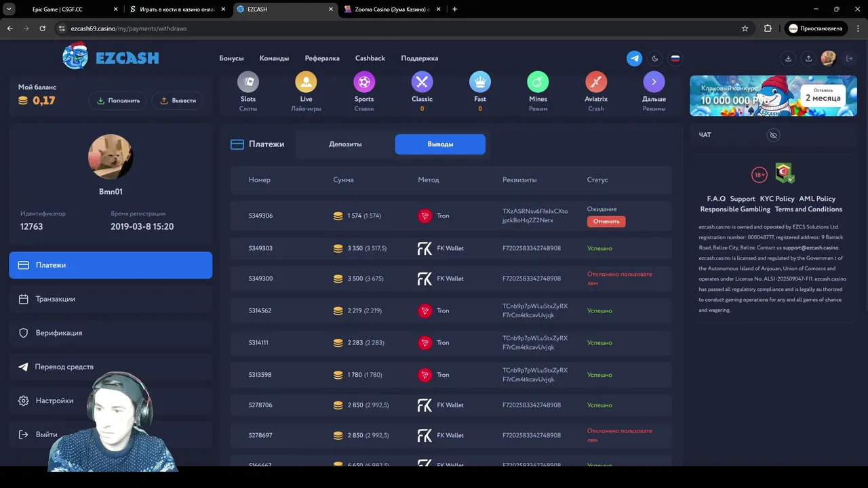868x488 pixels.
Task: Open the Рефералка menu item
Action: (x=322, y=58)
